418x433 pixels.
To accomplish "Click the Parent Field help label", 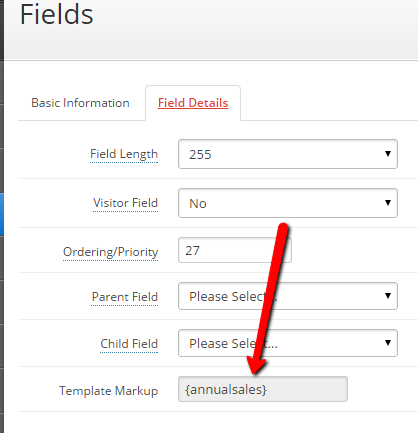I will (x=125, y=297).
